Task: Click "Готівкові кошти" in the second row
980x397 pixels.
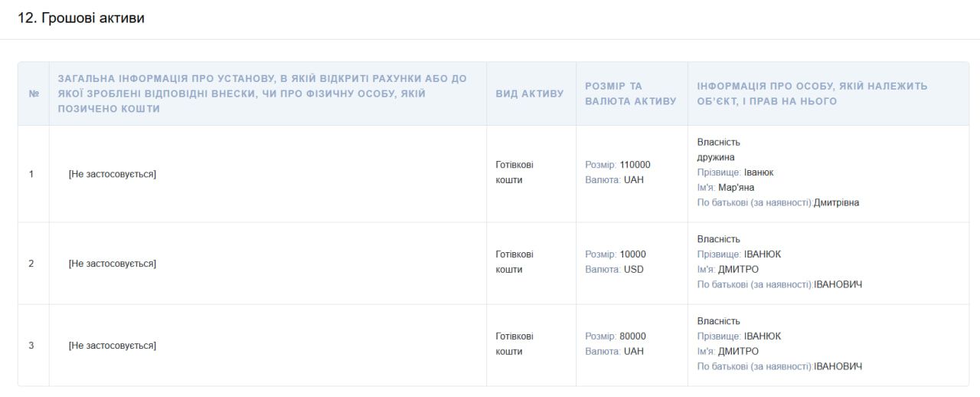Action: click(514, 262)
